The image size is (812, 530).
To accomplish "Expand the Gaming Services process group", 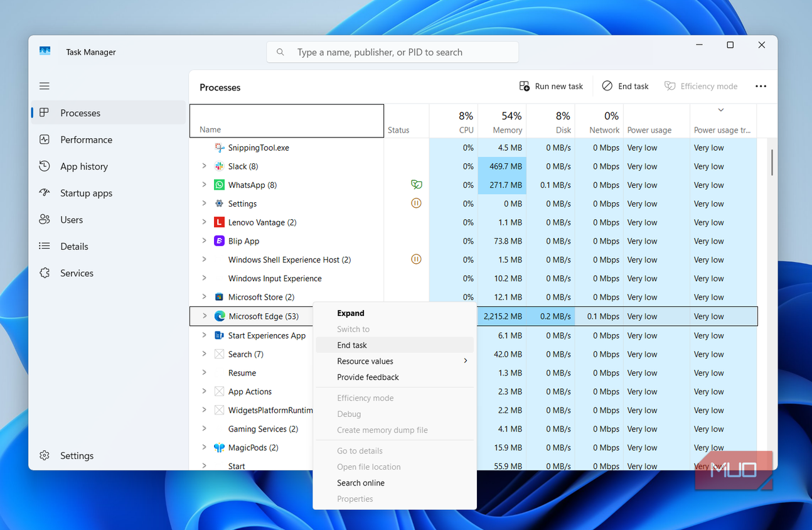I will click(x=204, y=429).
